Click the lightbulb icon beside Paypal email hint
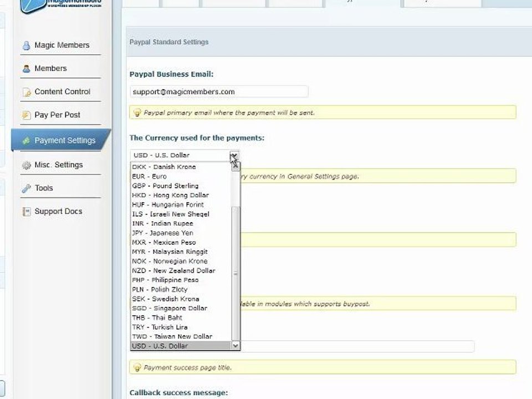Viewport: 532px width, 399px height. pyautogui.click(x=137, y=112)
